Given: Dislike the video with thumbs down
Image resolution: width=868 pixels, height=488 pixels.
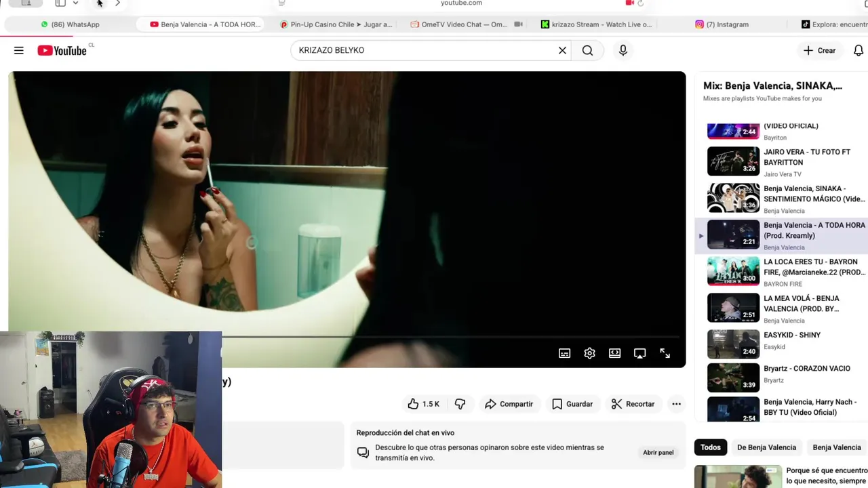Looking at the screenshot, I should click(460, 404).
